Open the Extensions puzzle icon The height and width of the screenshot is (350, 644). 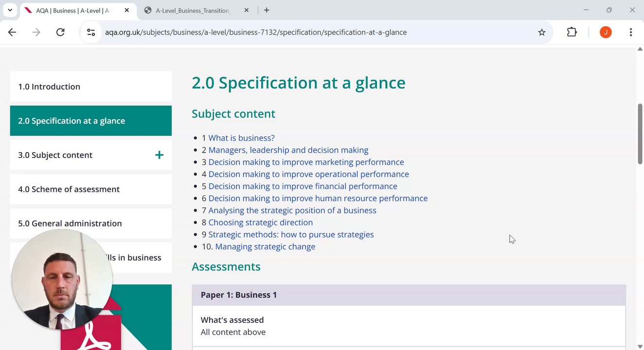(x=572, y=32)
